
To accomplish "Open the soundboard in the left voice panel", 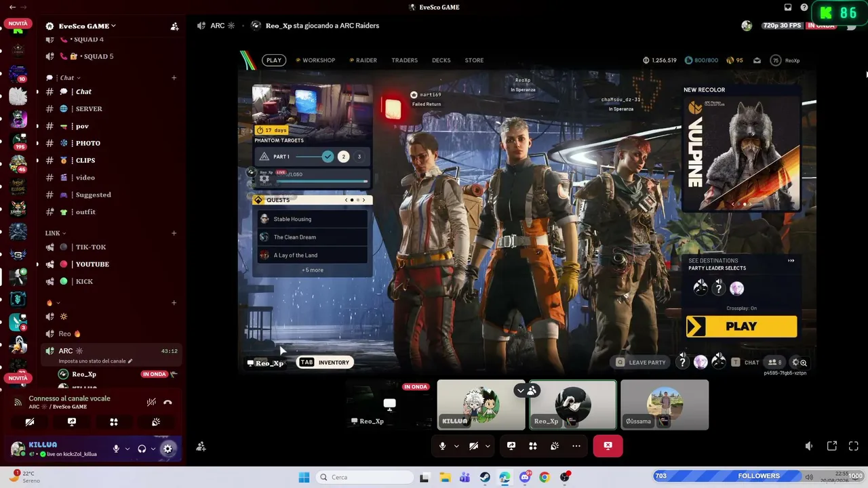I will tap(156, 422).
